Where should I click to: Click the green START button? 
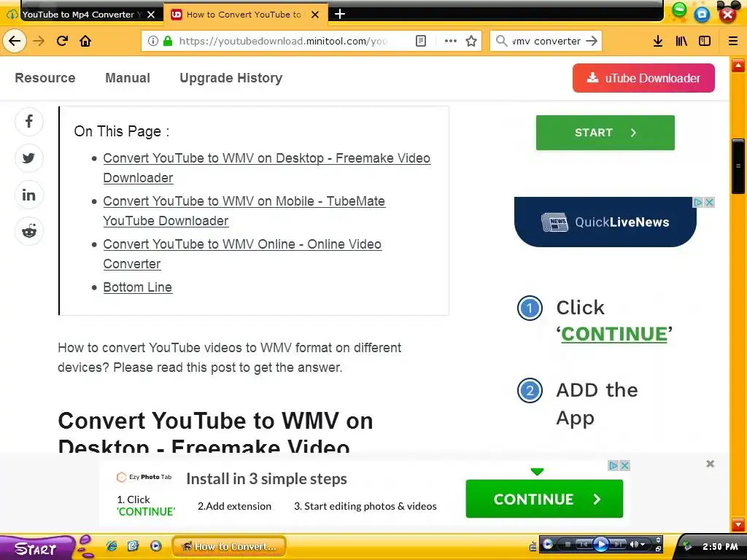point(605,133)
